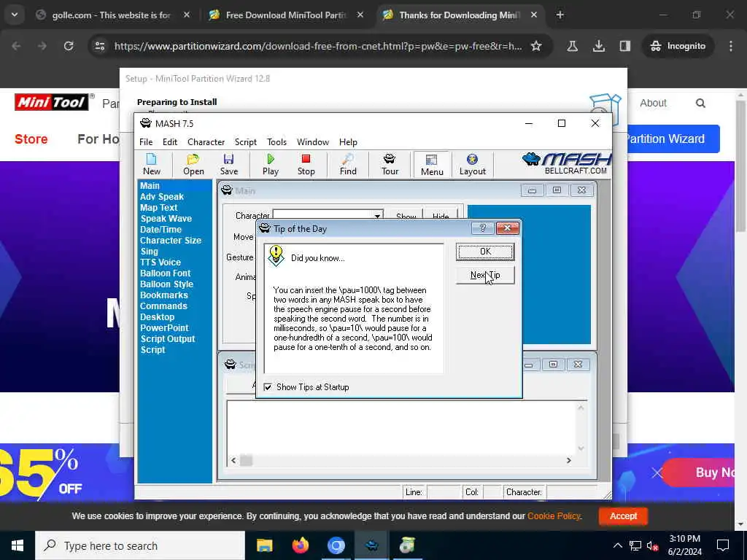This screenshot has height=560, width=747.
Task: Open File Explorer from the taskbar
Action: click(x=264, y=545)
